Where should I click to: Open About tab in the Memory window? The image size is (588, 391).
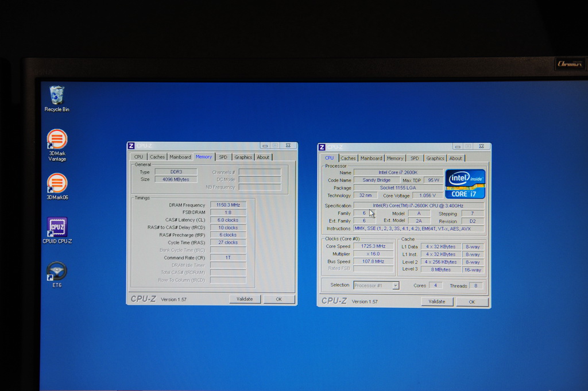click(263, 157)
